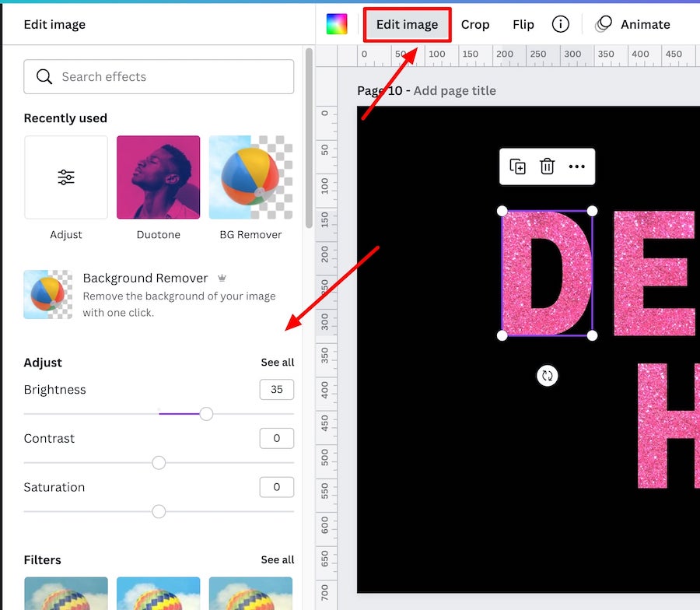700x610 pixels.
Task: Click the search magnifier icon
Action: tap(44, 77)
